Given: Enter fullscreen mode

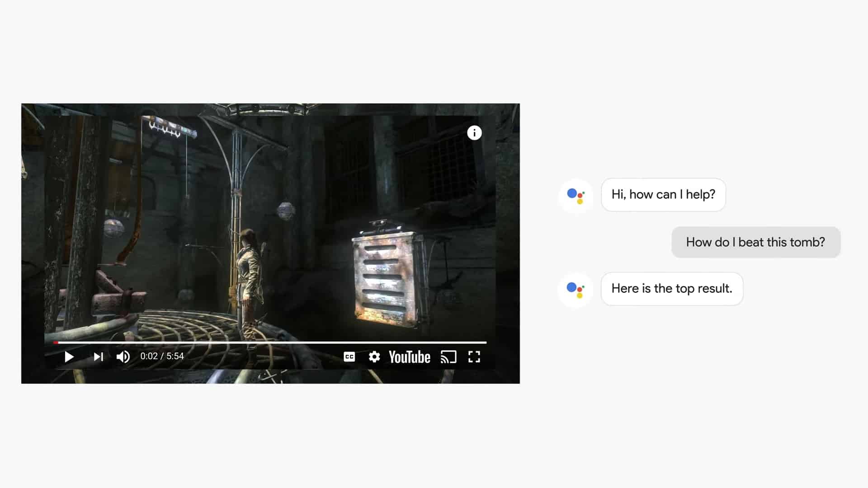Looking at the screenshot, I should coord(474,357).
